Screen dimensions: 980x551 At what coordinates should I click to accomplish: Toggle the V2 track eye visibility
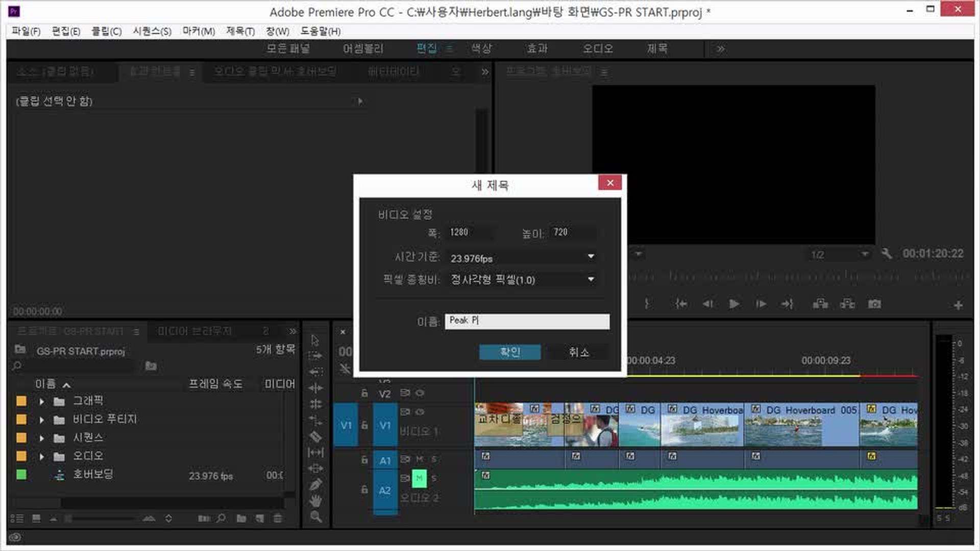[x=420, y=393]
